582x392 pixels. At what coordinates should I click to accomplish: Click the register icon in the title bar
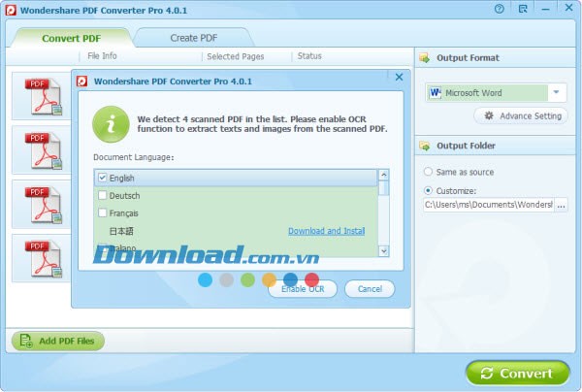click(523, 9)
